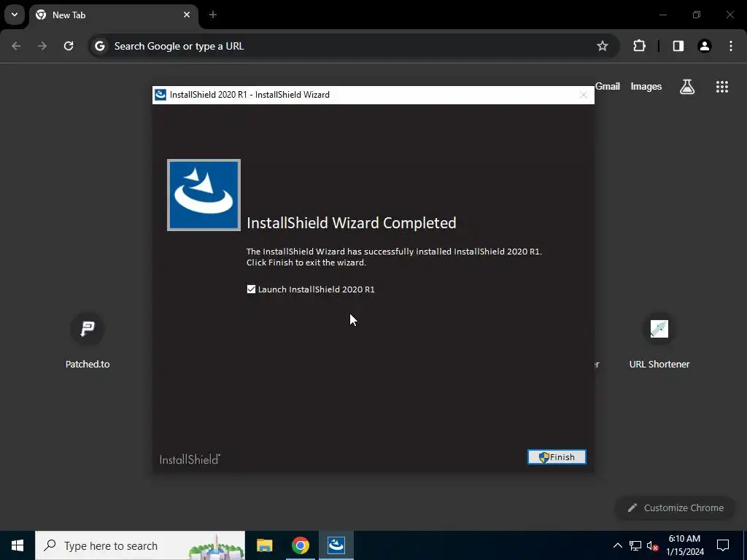Screen dimensions: 747x560
Task: Reload the page in Chrome
Action: click(69, 46)
